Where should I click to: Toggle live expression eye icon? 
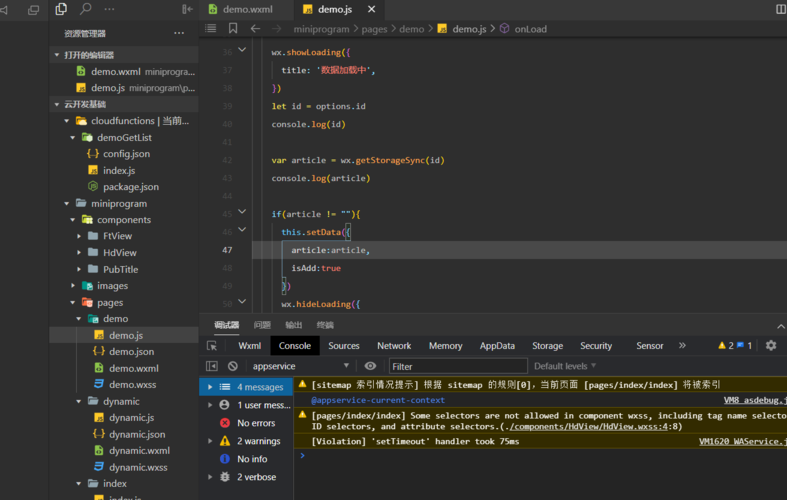[x=370, y=366]
